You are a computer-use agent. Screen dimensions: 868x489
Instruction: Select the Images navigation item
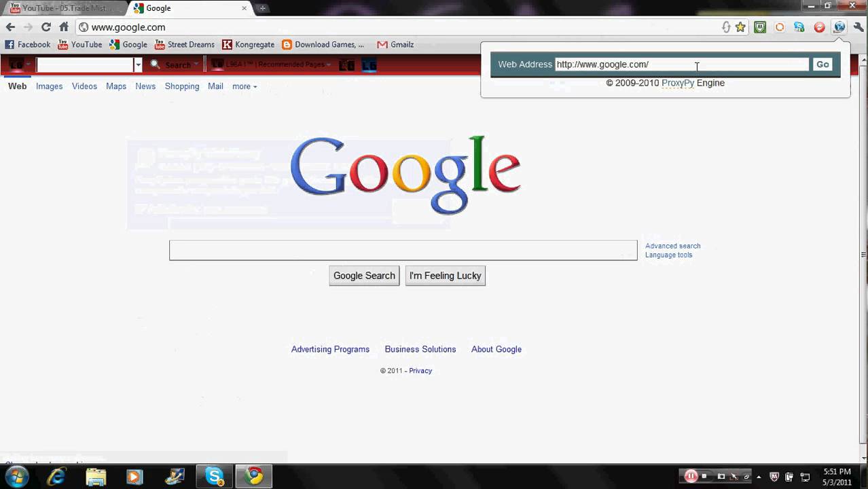tap(49, 86)
